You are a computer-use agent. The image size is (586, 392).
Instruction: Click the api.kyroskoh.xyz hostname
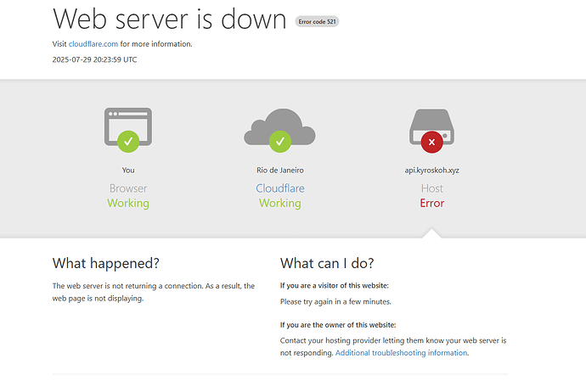pyautogui.click(x=431, y=171)
